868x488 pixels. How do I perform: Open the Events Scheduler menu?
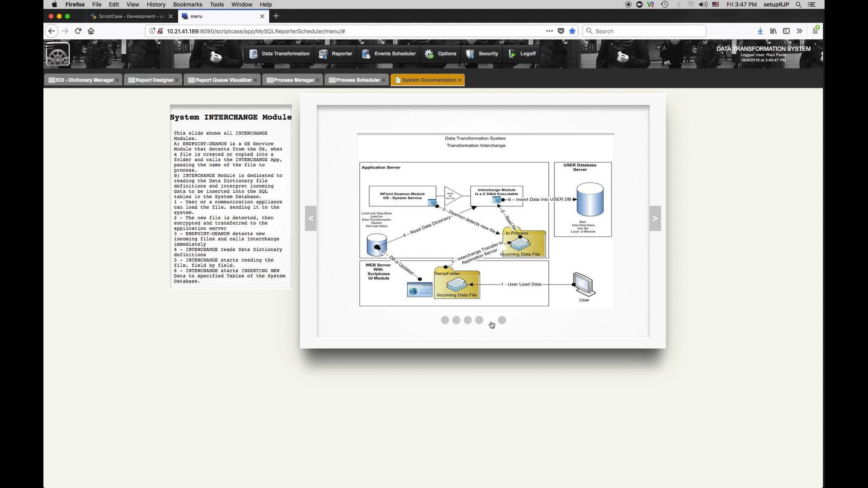(x=389, y=54)
